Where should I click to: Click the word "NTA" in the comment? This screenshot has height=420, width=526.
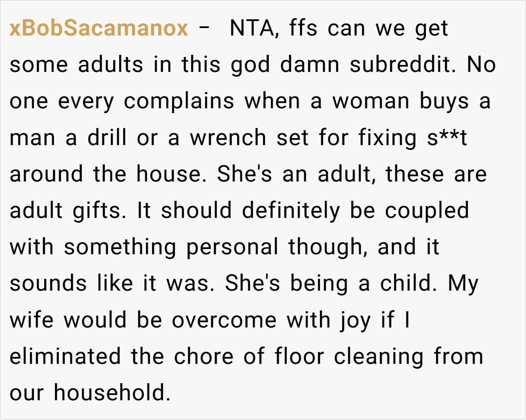(256, 29)
